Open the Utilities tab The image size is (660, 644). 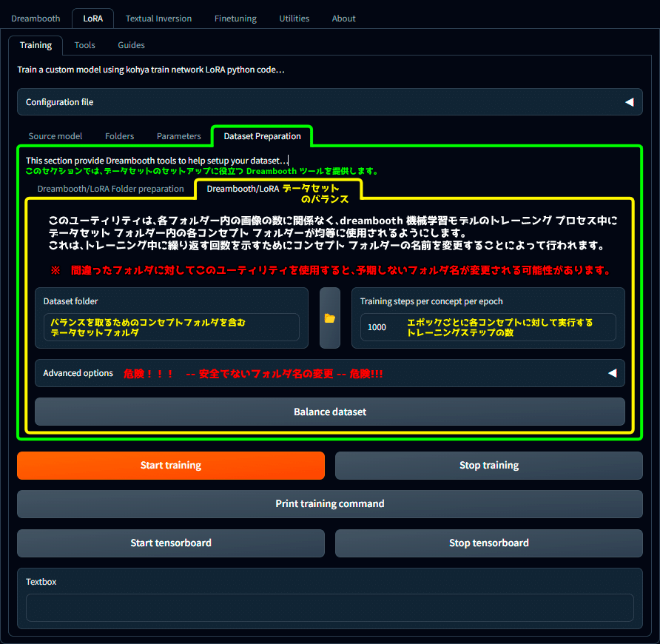click(x=294, y=19)
